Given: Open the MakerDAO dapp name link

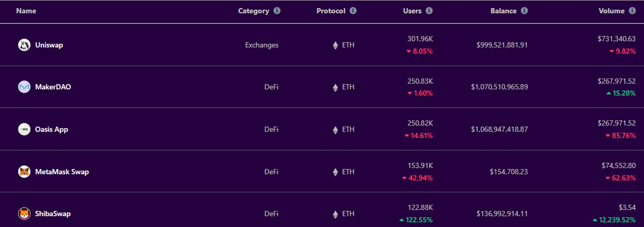Looking at the screenshot, I should [53, 87].
